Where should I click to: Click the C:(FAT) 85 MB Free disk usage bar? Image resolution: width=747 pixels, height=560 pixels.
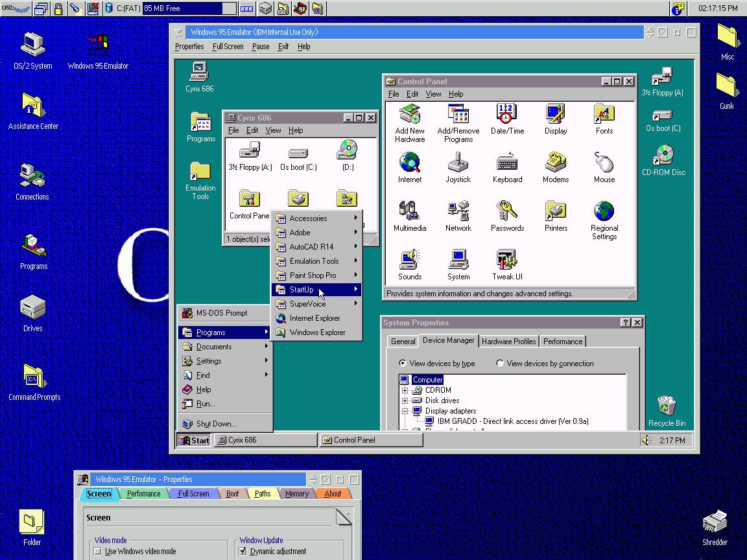click(189, 8)
